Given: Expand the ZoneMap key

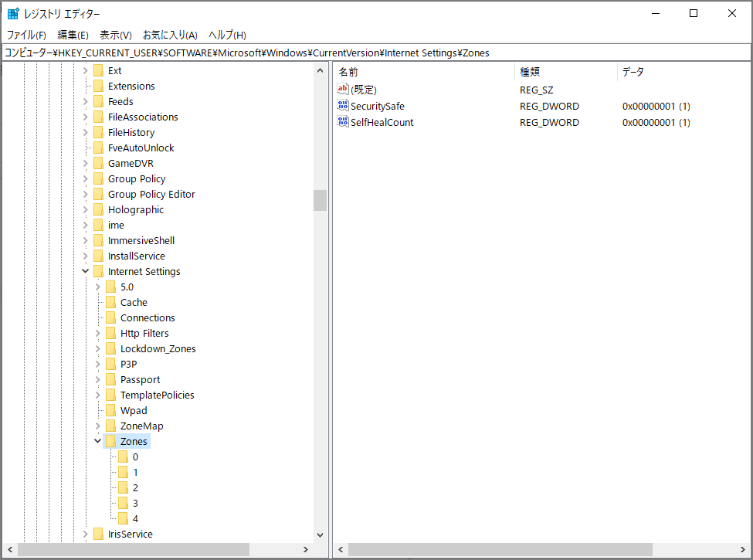Looking at the screenshot, I should tap(98, 426).
